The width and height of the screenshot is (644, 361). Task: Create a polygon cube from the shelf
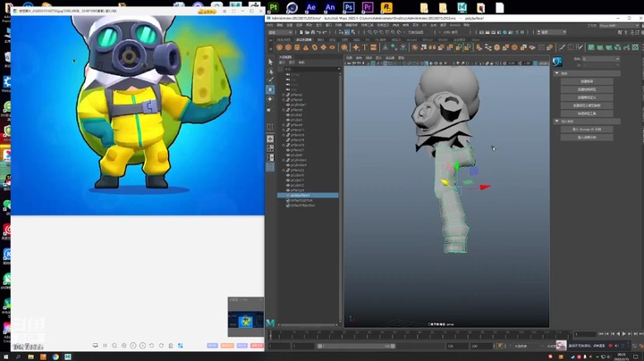[x=288, y=47]
